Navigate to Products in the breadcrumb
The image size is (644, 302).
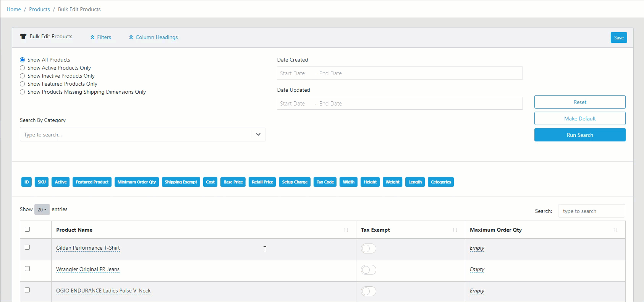pyautogui.click(x=39, y=9)
